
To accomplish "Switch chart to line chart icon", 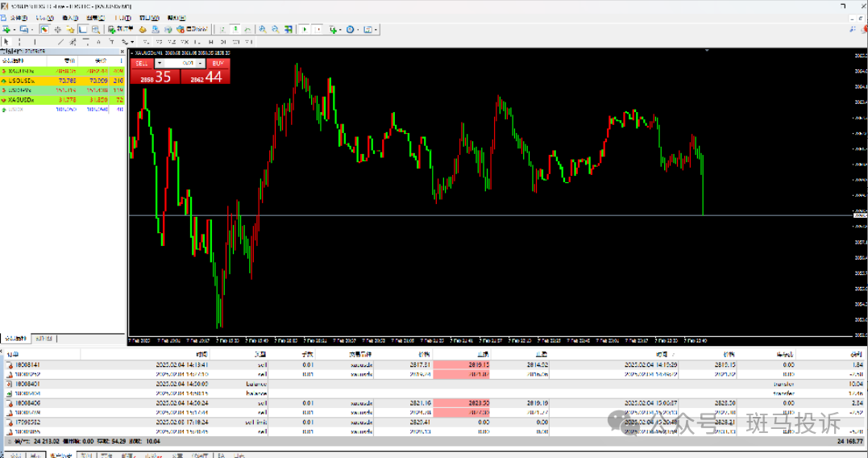I will [247, 29].
